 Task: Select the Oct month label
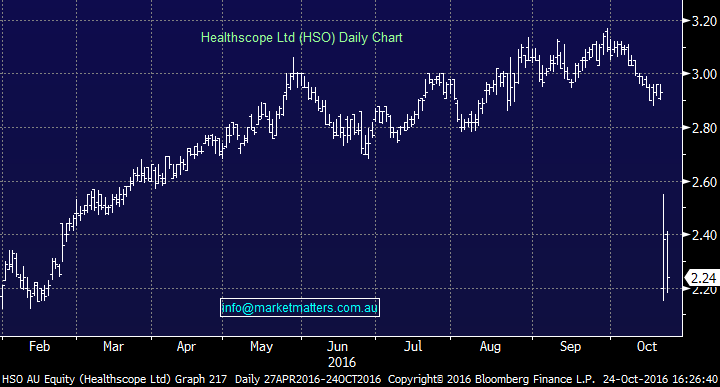coord(647,346)
